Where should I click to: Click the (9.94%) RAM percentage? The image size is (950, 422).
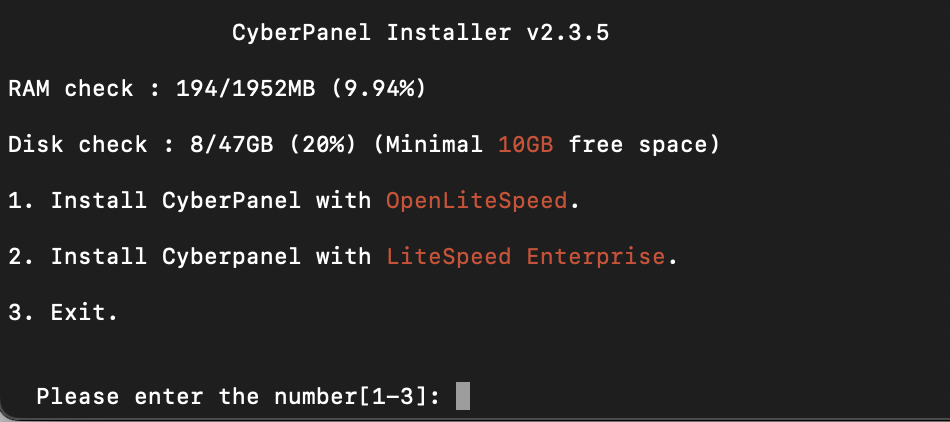tap(379, 89)
